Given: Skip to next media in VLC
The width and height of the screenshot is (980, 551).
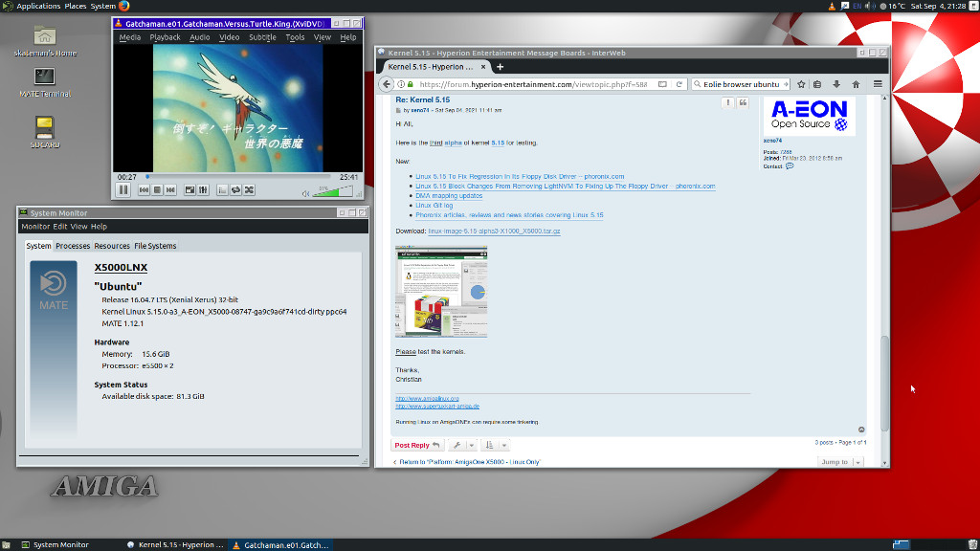Looking at the screenshot, I should (170, 190).
